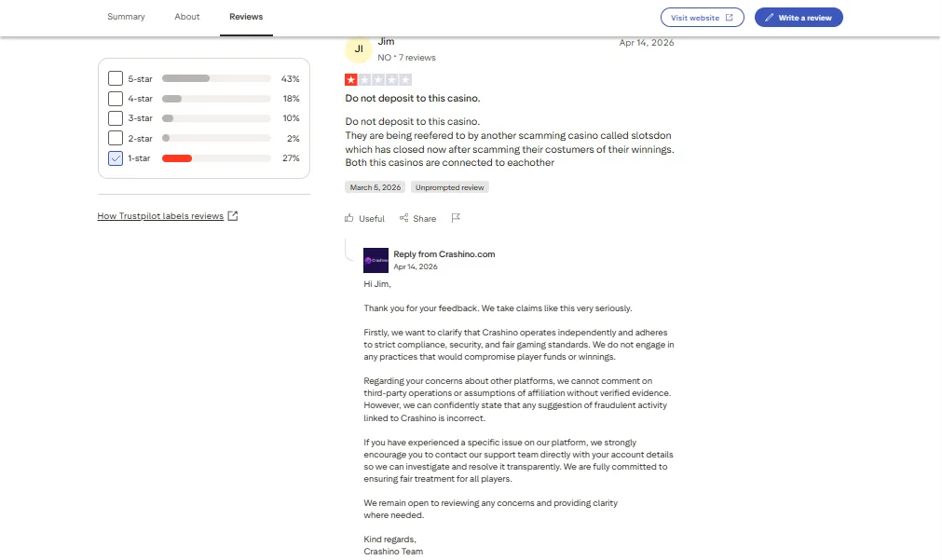Click the Reply from Crashino.com heading

point(444,254)
